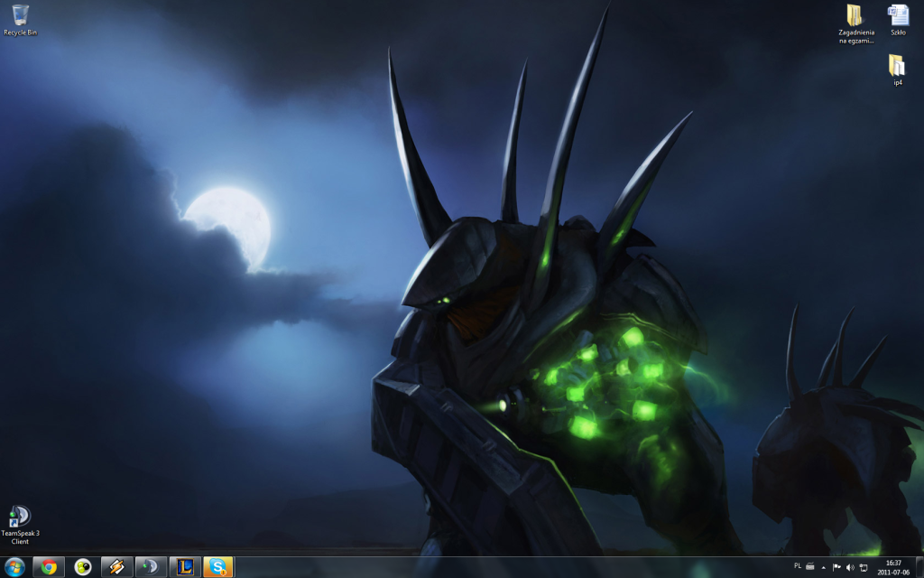This screenshot has height=578, width=924.
Task: Click the Show desktop button
Action: (919, 567)
